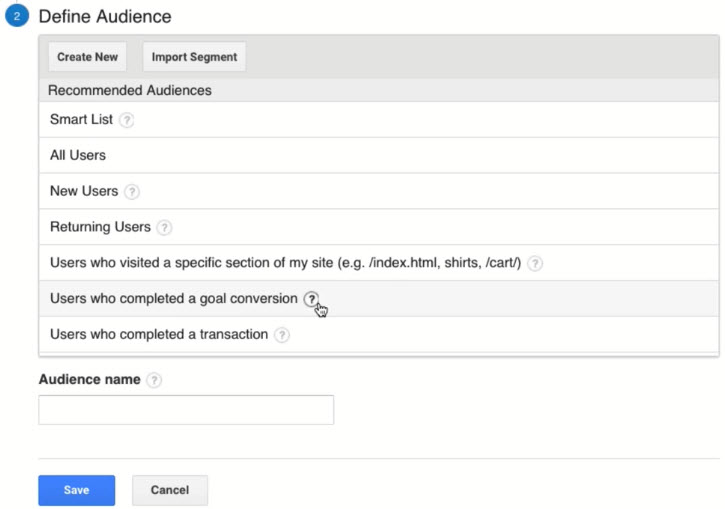Choose users who completed a goal conversion
725x509 pixels.
(x=173, y=299)
